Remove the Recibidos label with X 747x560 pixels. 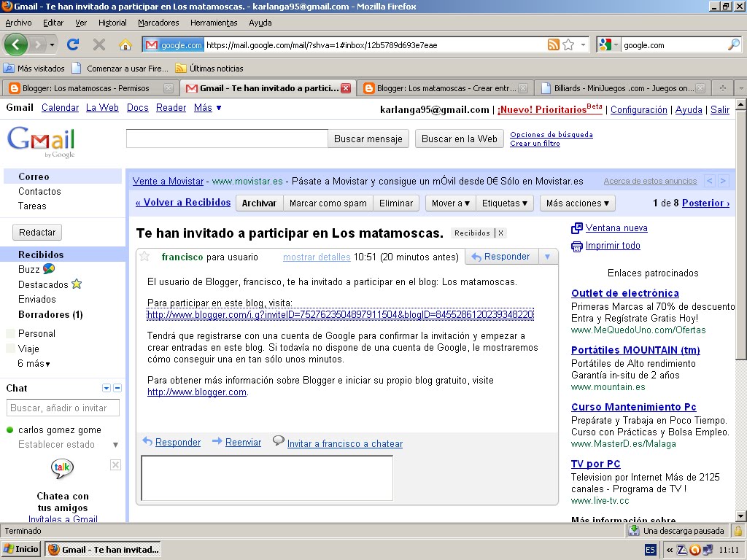pos(500,233)
